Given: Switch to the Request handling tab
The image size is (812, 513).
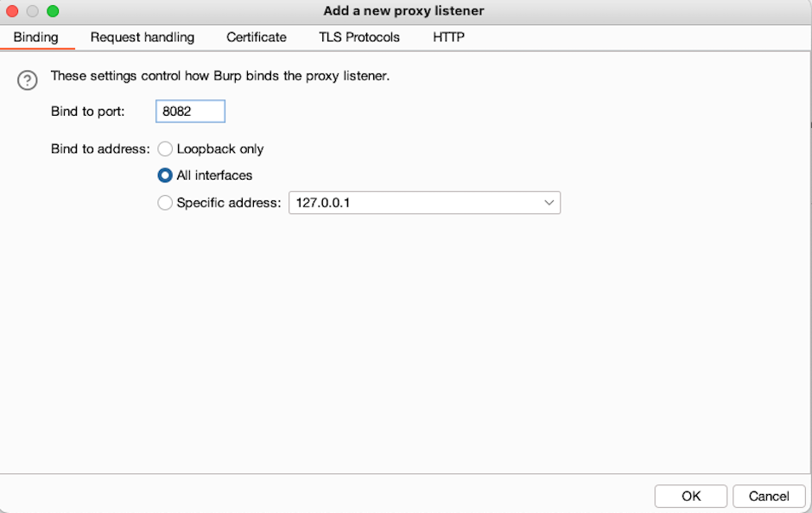Looking at the screenshot, I should [142, 37].
